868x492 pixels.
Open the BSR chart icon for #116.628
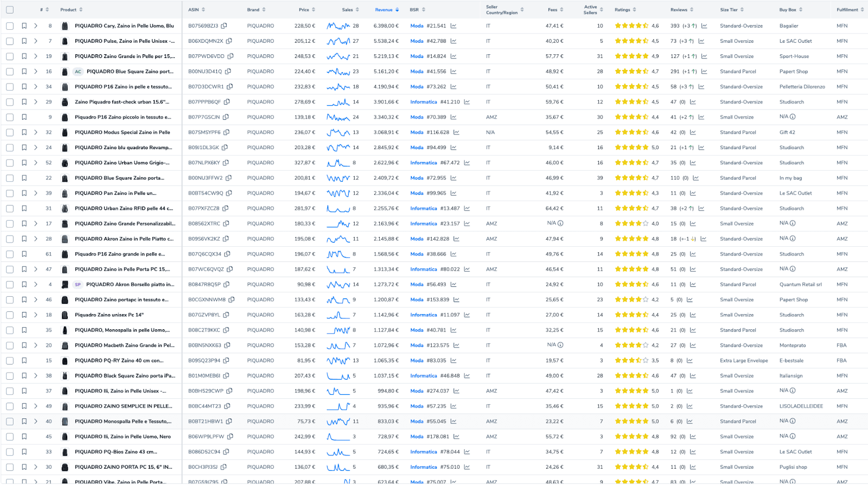click(x=456, y=132)
